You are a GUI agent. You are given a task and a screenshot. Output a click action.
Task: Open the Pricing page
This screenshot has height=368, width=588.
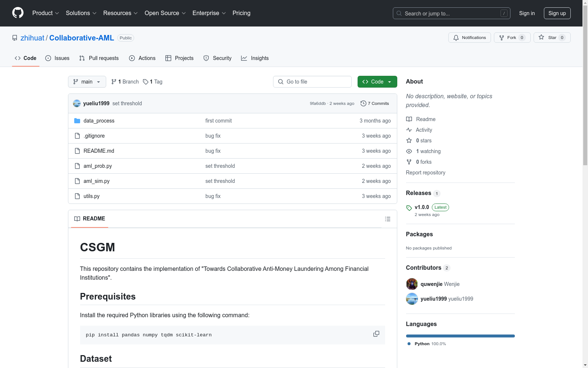(x=241, y=13)
